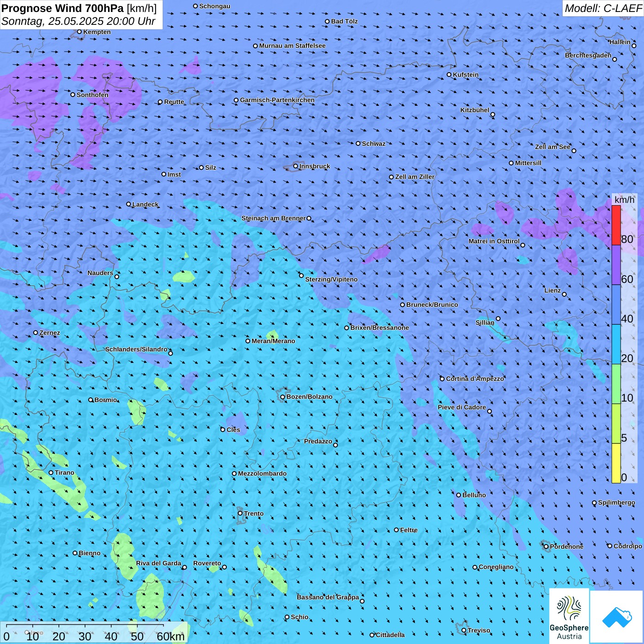
Task: Click the Tirano city marker
Action: tap(51, 472)
